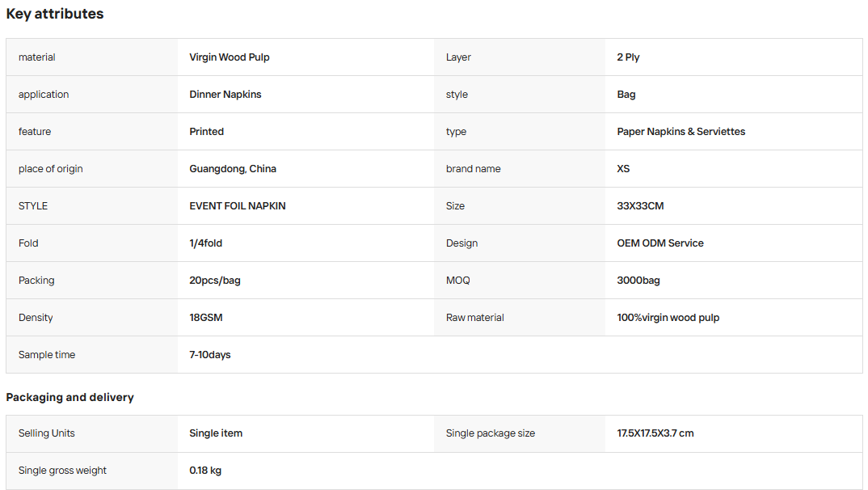Click the 'Layer' attribute label
This screenshot has height=490, width=868.
(x=458, y=57)
